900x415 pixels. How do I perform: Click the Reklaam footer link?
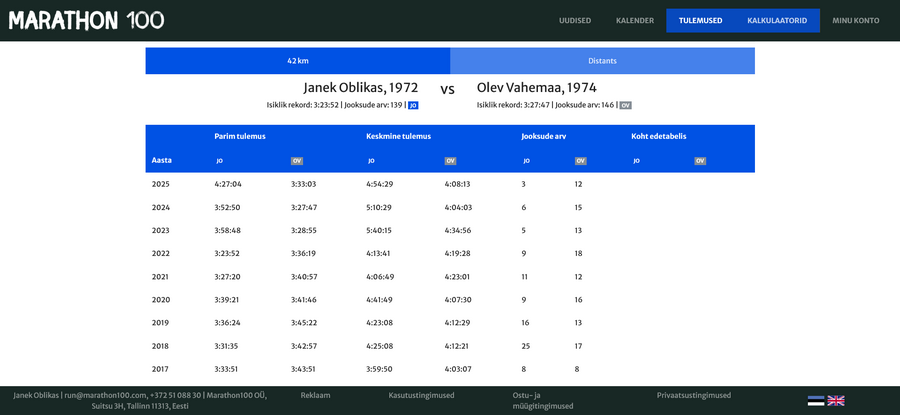tap(315, 395)
